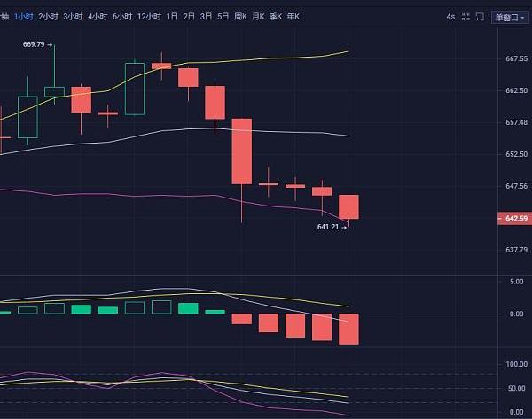Switch to the 3小时 timeframe
The image size is (532, 419).
[74, 17]
